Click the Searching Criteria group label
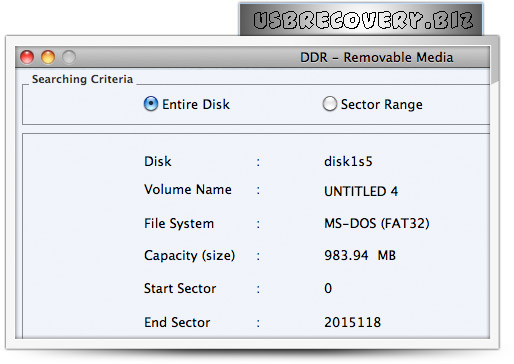 [x=82, y=79]
